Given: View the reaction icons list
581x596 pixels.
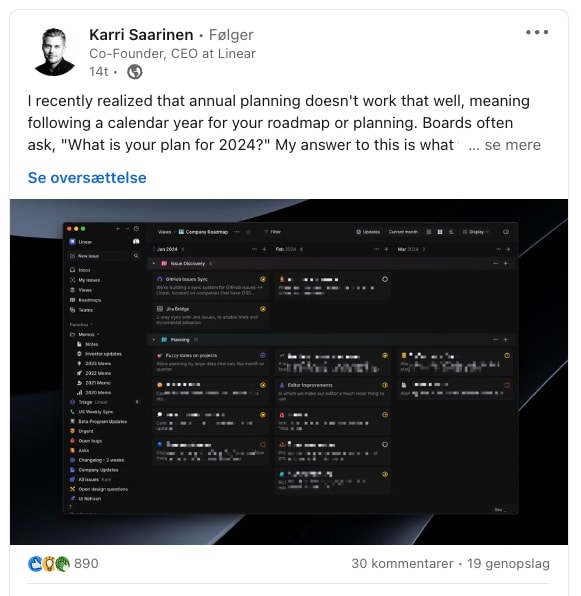Looking at the screenshot, I should (x=49, y=563).
